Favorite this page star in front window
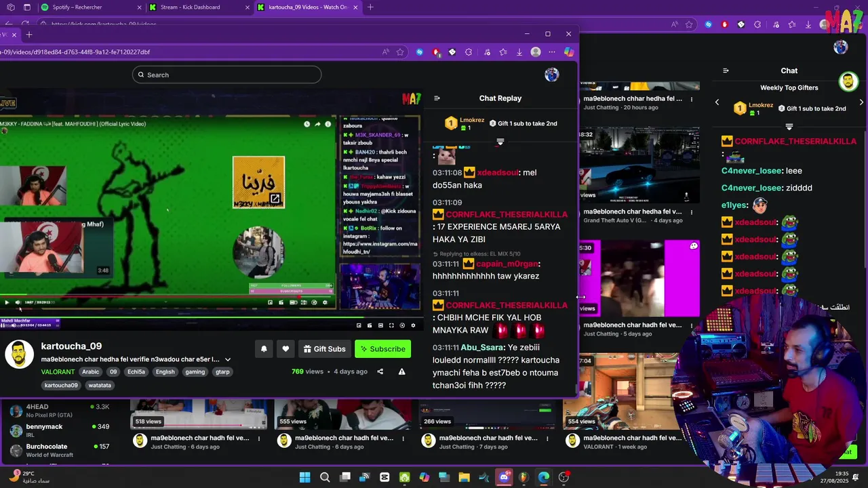The height and width of the screenshot is (488, 868). pos(400,52)
